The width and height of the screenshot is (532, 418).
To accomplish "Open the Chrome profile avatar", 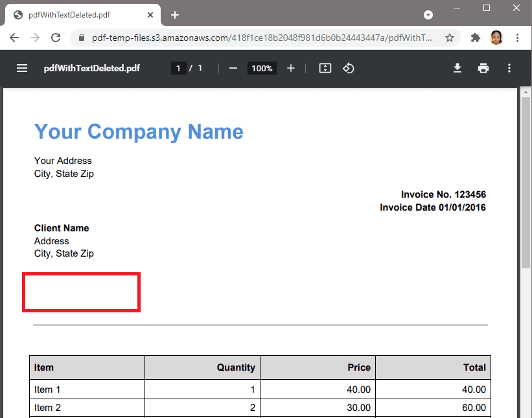I will pos(496,38).
